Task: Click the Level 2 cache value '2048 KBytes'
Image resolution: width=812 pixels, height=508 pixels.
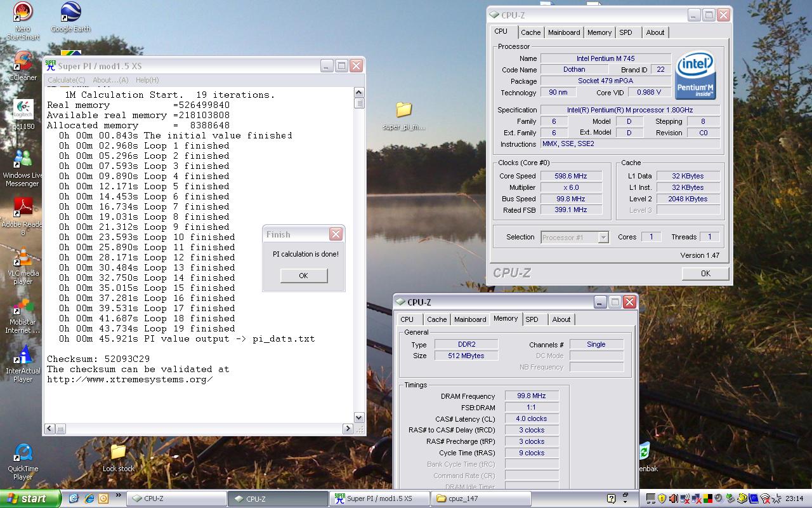Action: (x=688, y=199)
